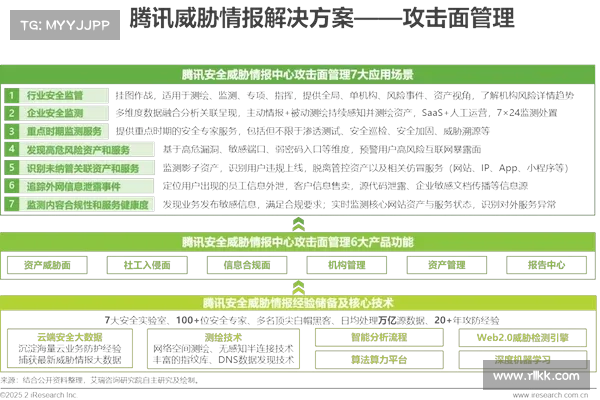Click the 资产威胁面 function box
This screenshot has height=400, width=600.
tap(47, 265)
